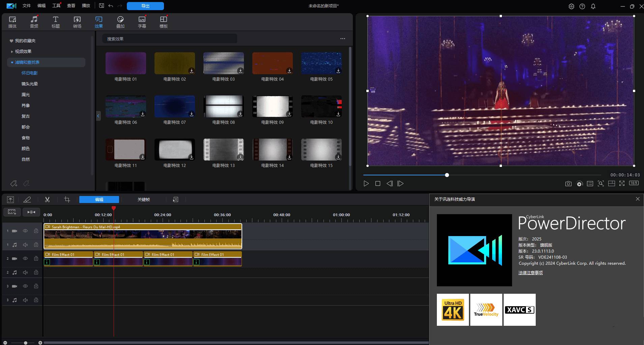
Task: Click the snapshot camera icon under the preview
Action: tap(568, 183)
